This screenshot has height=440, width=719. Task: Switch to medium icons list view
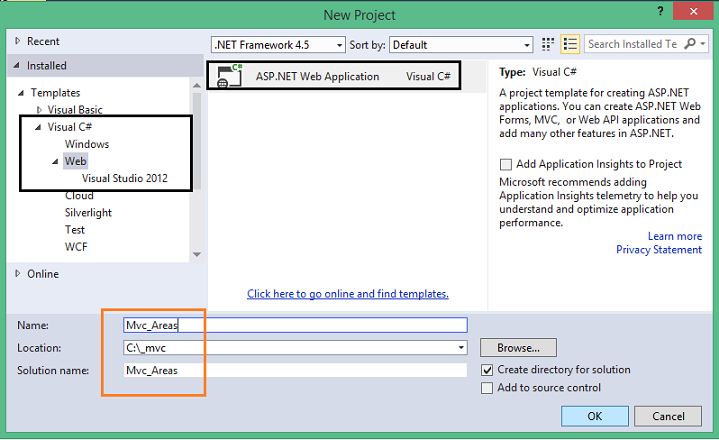pos(570,44)
